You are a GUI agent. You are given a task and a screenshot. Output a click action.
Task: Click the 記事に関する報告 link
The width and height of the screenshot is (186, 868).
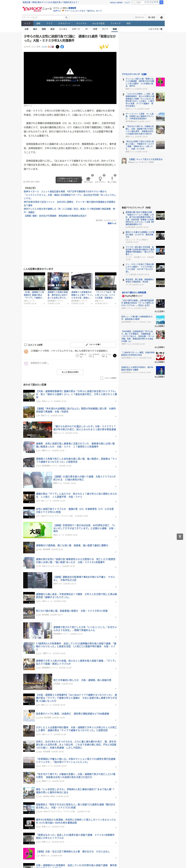point(32,182)
